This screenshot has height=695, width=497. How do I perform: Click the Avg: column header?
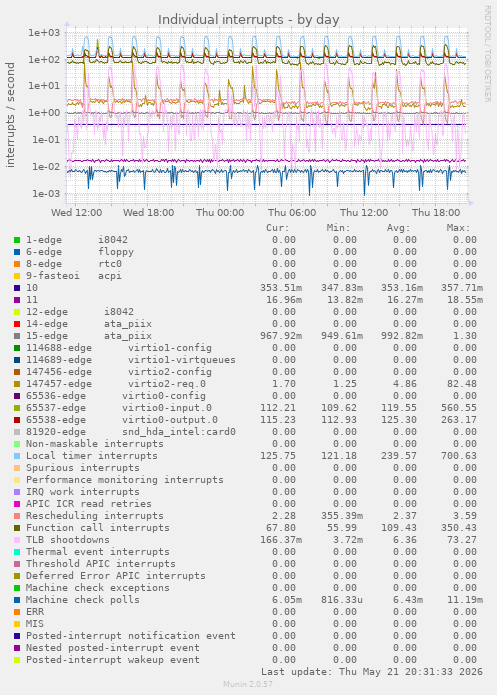(x=399, y=228)
